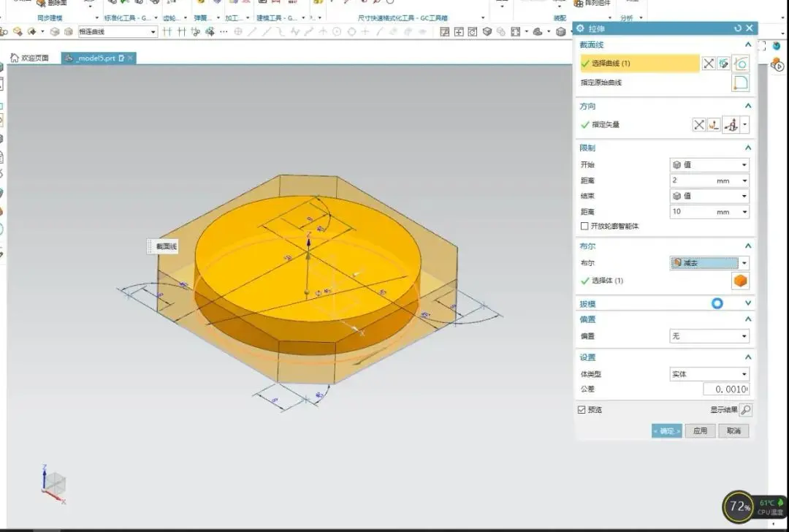The width and height of the screenshot is (789, 532).
Task: Click the magnifier icon next to 显示结果
Action: [746, 410]
